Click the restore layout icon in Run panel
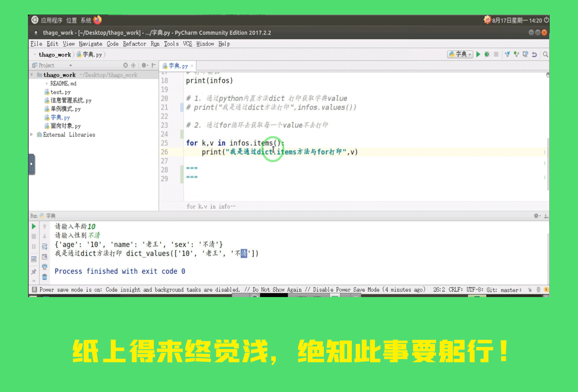The width and height of the screenshot is (578, 392). [34, 259]
